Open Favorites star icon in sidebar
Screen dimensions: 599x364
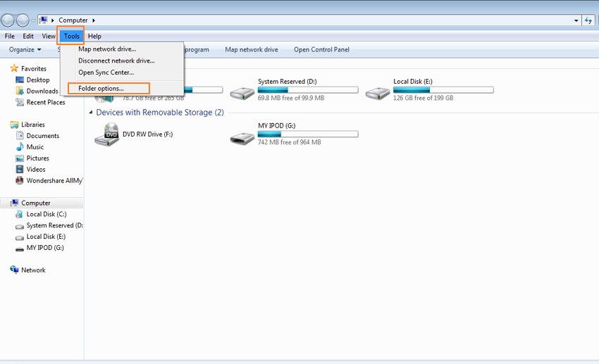(14, 68)
